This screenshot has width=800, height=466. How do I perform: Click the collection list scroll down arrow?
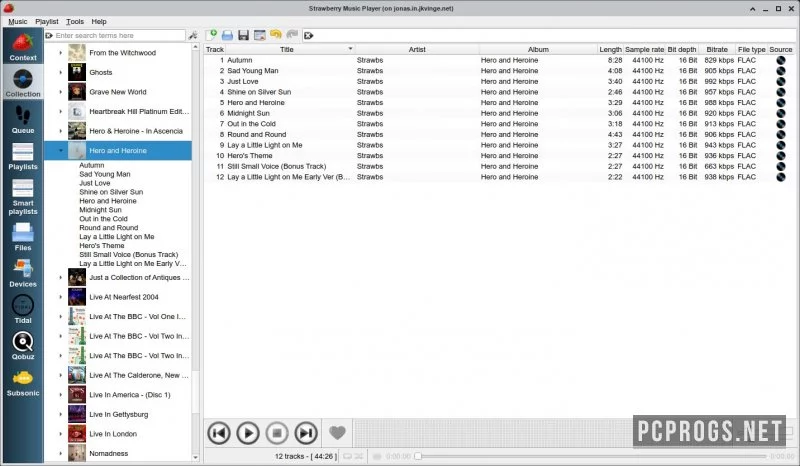(x=195, y=458)
